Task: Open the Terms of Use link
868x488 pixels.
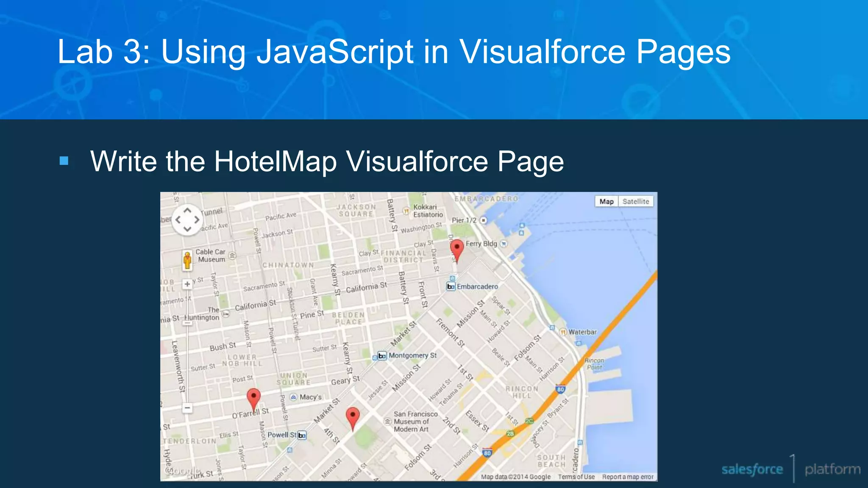Action: 576,477
